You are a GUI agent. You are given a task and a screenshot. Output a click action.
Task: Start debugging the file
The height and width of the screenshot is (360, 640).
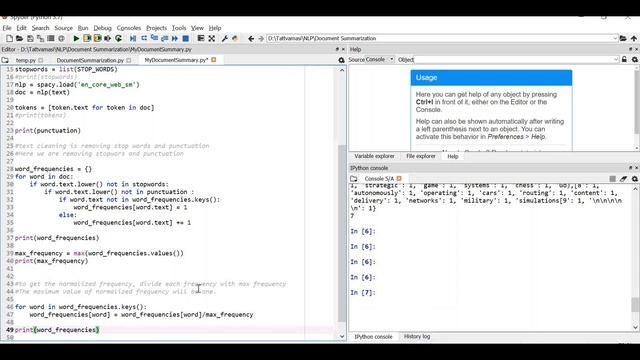pos(133,38)
